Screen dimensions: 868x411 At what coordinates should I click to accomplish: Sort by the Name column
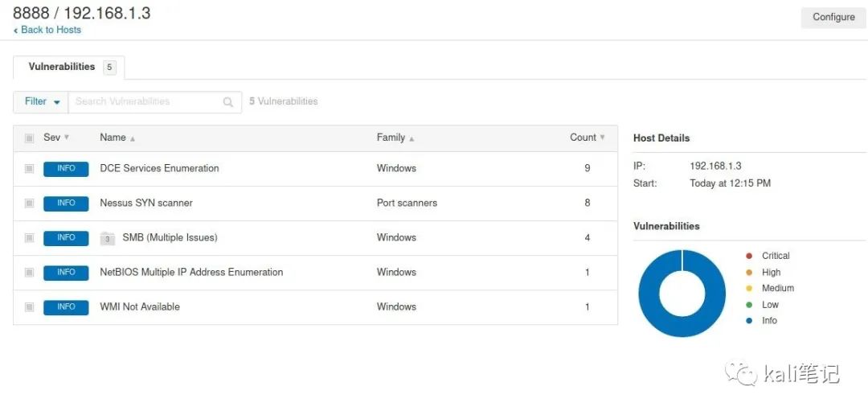pos(117,138)
